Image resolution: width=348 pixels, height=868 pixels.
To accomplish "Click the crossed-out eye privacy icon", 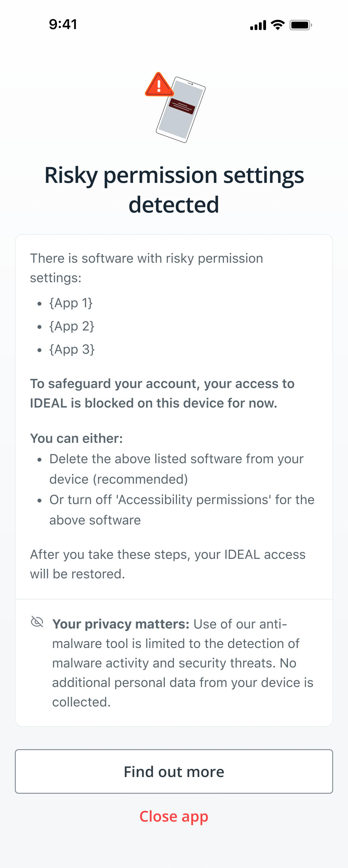I will click(x=37, y=622).
